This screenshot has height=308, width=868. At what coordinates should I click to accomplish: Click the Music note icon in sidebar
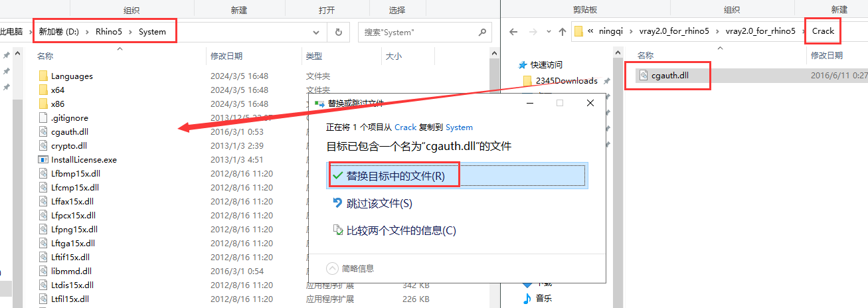527,298
